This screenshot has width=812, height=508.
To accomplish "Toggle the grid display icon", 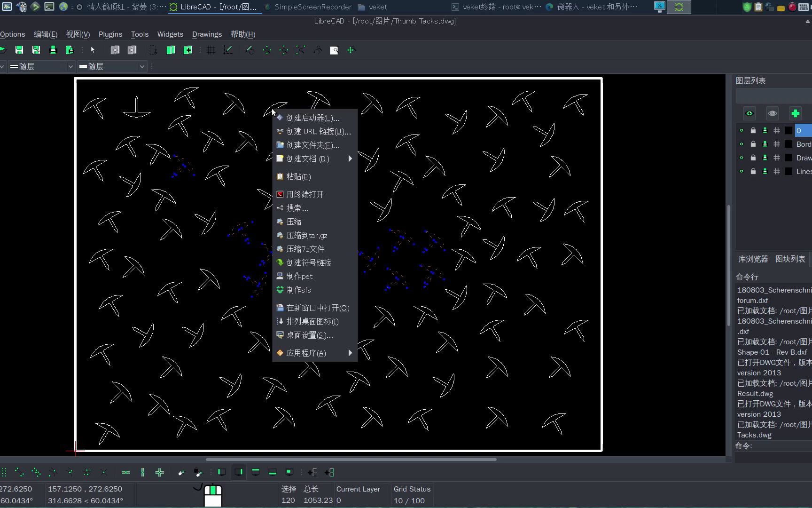I will [211, 50].
